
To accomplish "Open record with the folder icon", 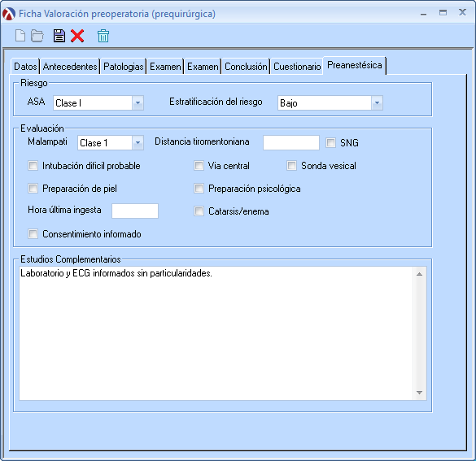I will point(37,36).
